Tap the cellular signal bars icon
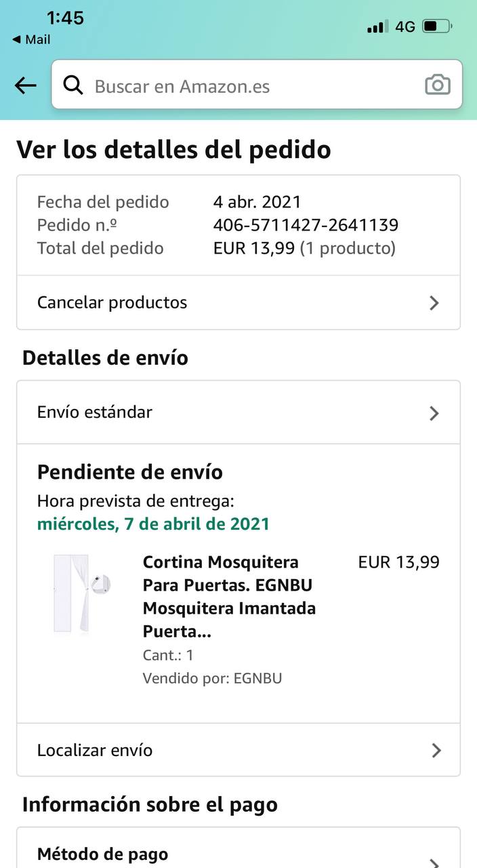The image size is (477, 868). [377, 27]
